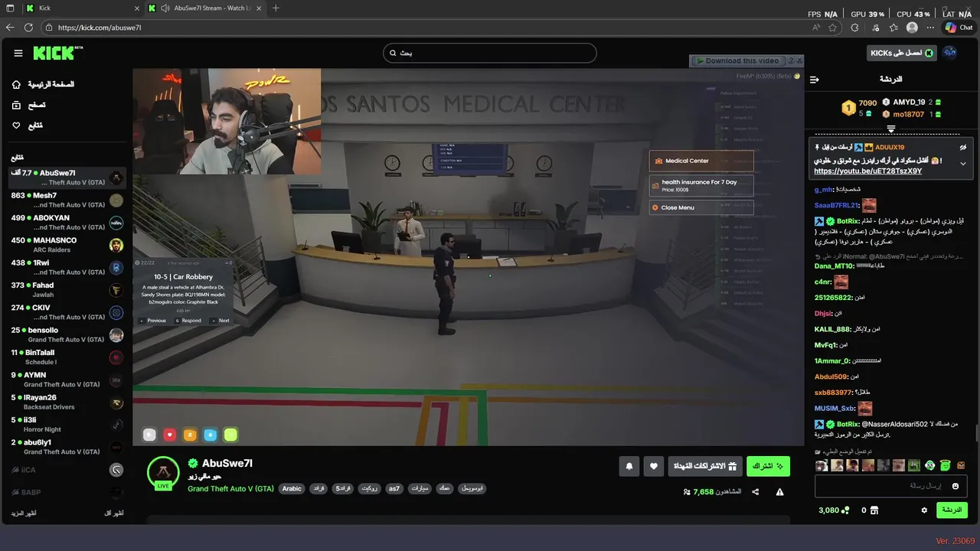
Task: Open Copilot Chat button in browser
Action: point(959,27)
